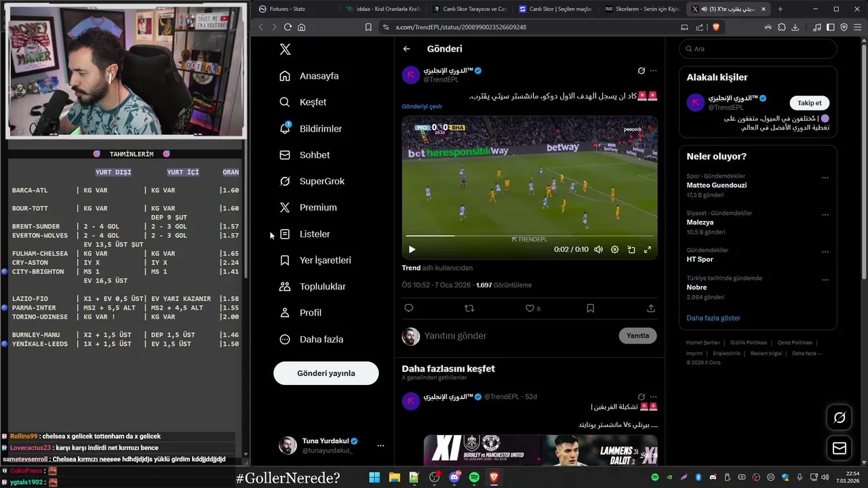
Task: Click the video progress bar
Action: [x=529, y=236]
